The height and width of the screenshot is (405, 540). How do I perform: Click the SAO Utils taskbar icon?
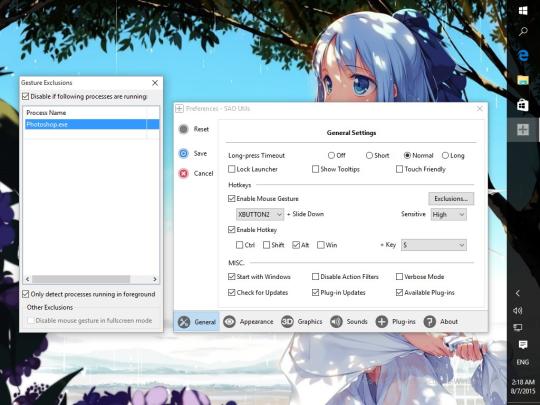(523, 129)
